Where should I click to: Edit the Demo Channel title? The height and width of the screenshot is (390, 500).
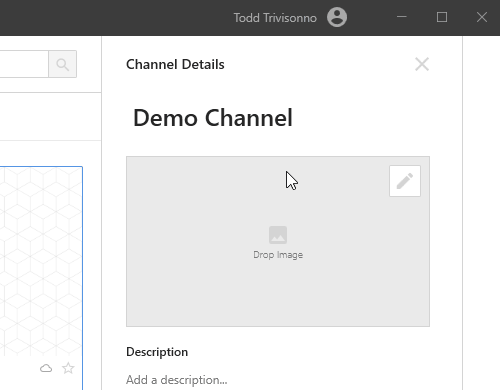[x=213, y=118]
